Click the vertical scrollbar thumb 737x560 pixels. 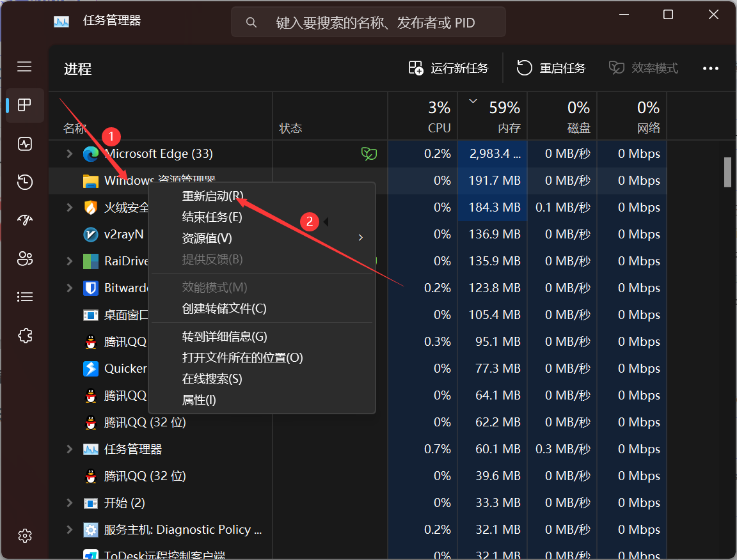(727, 172)
